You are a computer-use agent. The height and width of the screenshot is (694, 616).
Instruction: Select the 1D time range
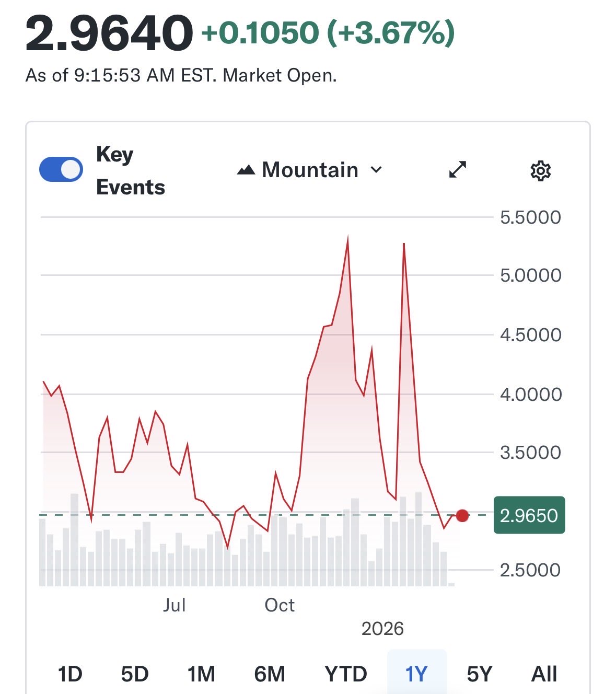tap(70, 674)
